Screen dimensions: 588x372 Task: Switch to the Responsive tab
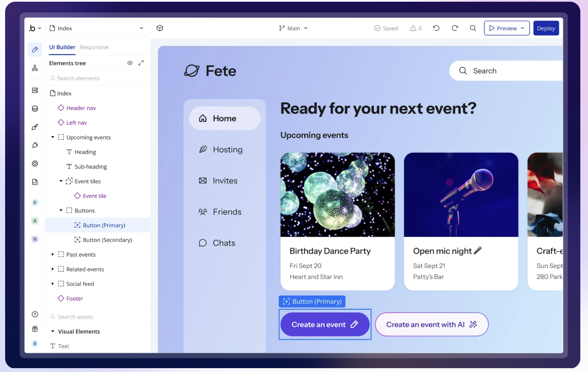(94, 47)
